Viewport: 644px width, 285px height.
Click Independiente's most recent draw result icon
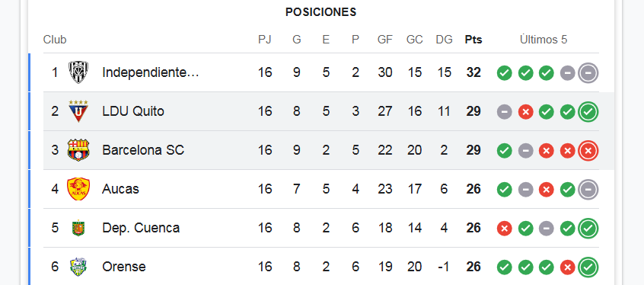588,73
